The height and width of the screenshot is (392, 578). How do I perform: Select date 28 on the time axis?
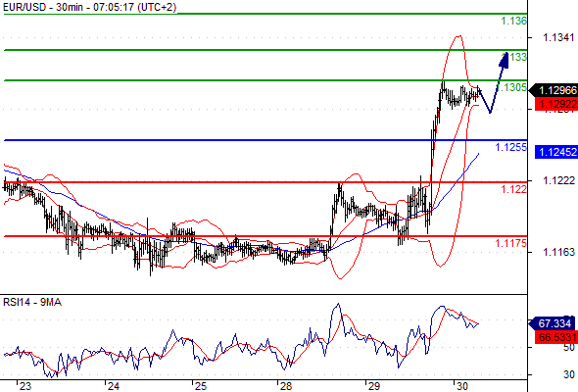tap(286, 386)
